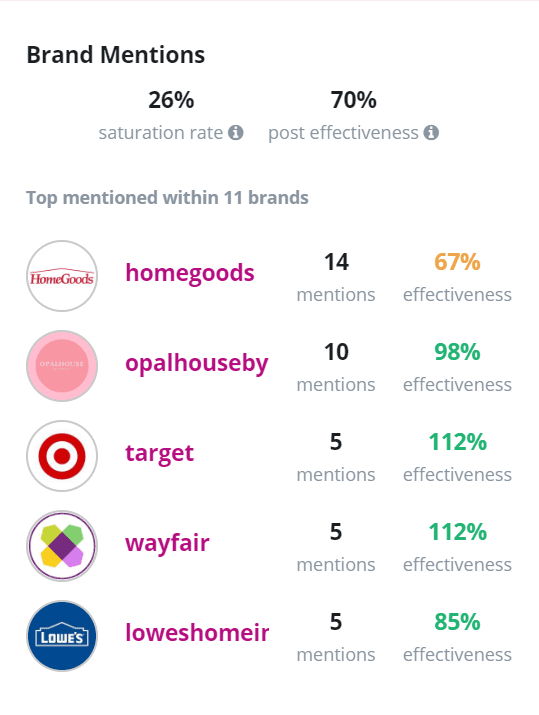This screenshot has width=539, height=715.
Task: Open the loweshomeir brand link
Action: pyautogui.click(x=197, y=633)
